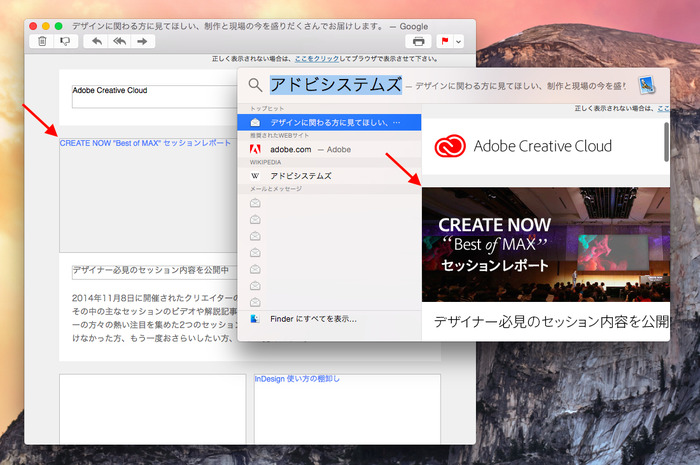Select the first mail envelope result

[x=329, y=203]
